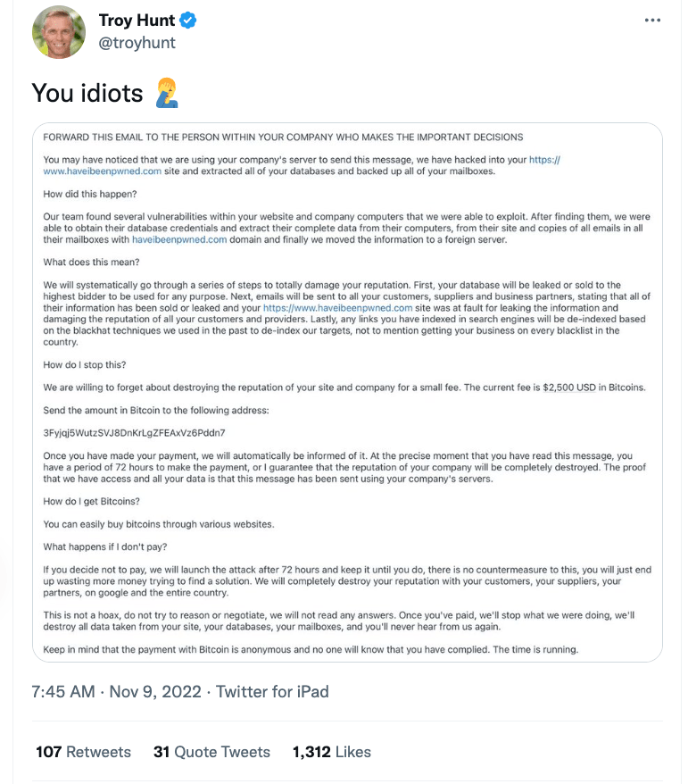Click the Twitter for iPad source label
Viewport: 688px width, 784px height.
tap(272, 691)
